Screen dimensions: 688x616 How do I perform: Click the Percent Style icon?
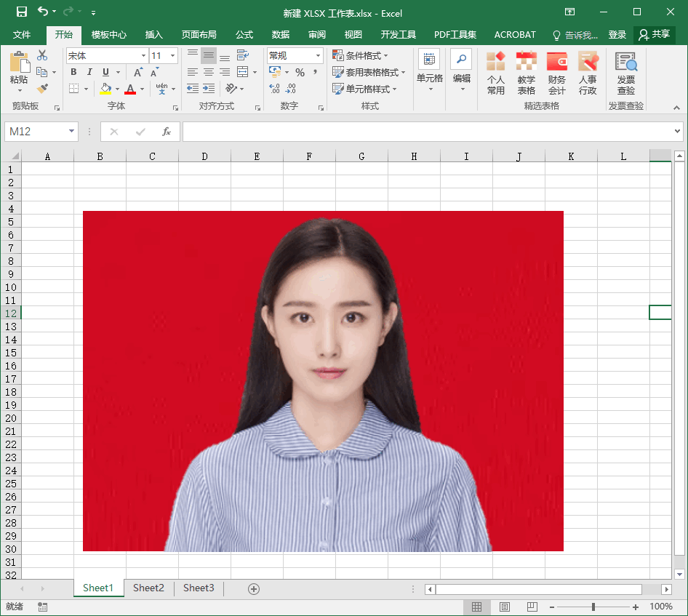coord(300,72)
